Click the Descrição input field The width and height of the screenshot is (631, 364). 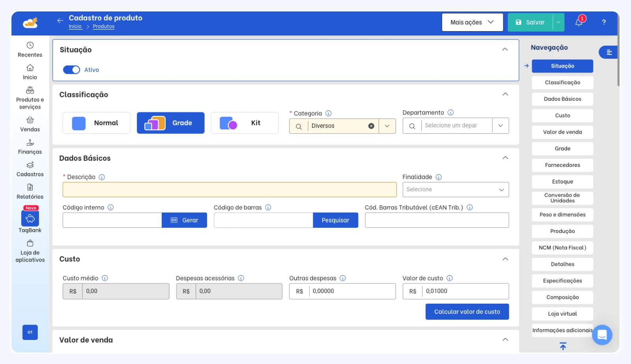[x=230, y=190]
